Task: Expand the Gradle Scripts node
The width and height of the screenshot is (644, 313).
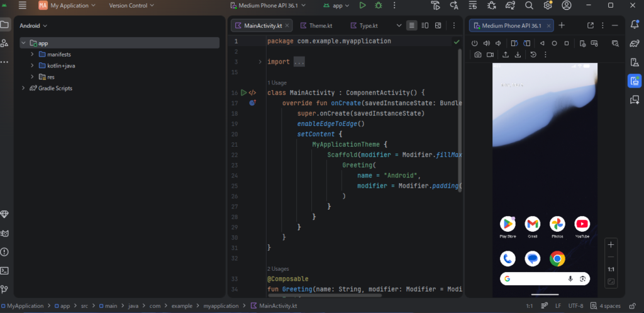Action: (x=23, y=88)
